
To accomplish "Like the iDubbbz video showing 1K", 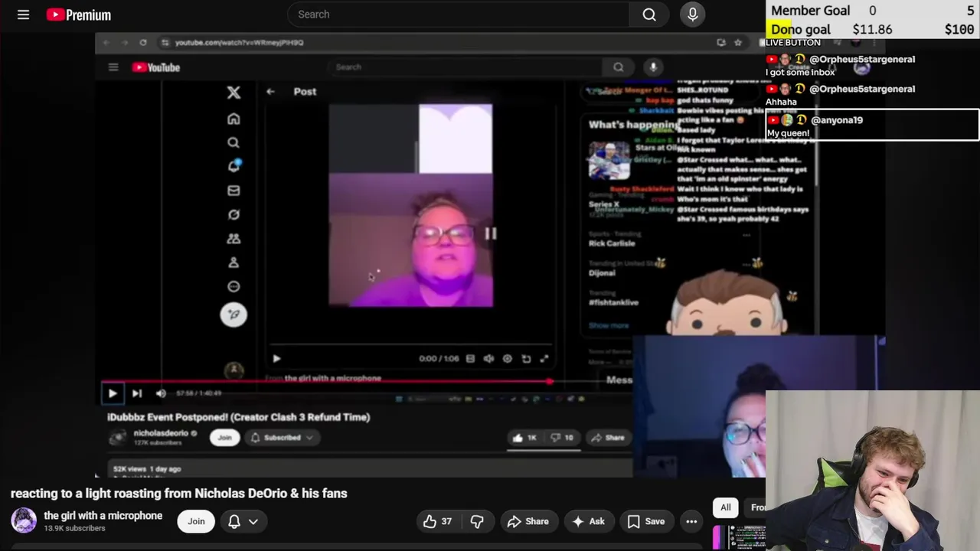I will coord(526,438).
